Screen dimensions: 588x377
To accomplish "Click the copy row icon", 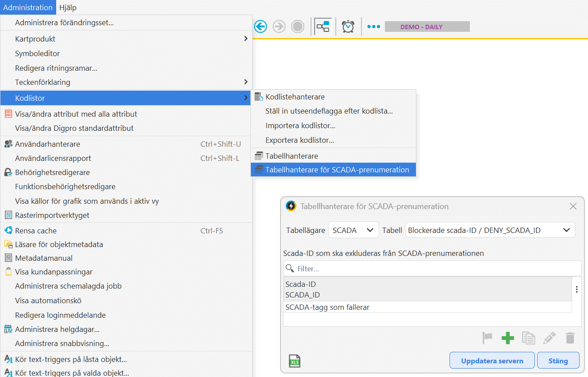I will 528,339.
